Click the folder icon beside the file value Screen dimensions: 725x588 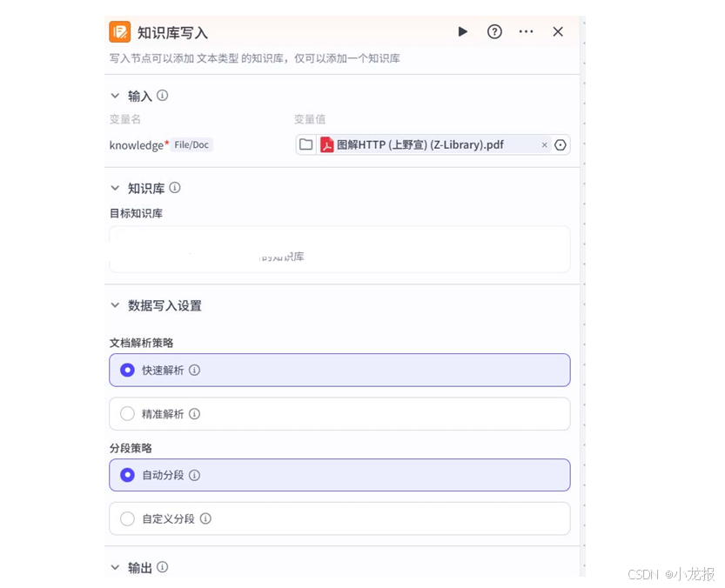(x=306, y=144)
